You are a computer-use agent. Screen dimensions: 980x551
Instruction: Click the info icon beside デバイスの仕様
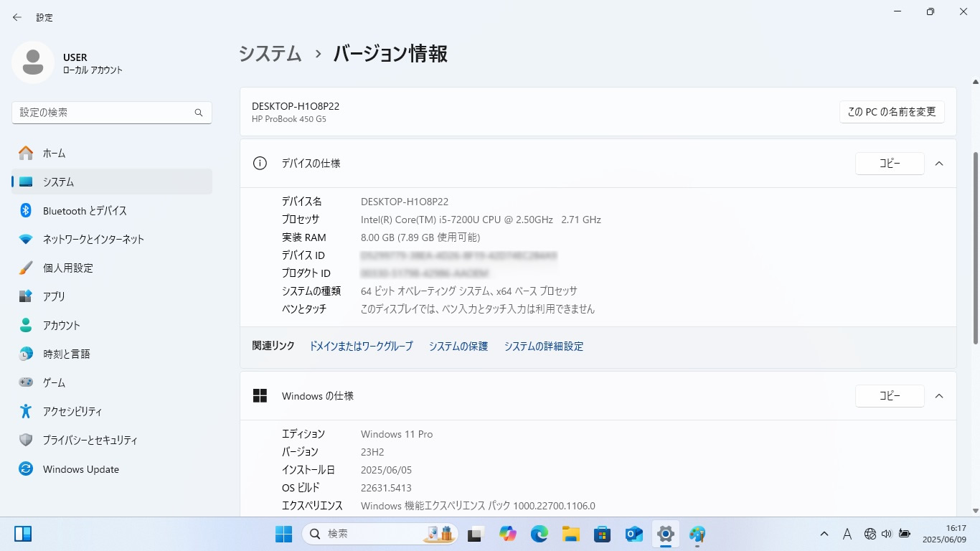(x=260, y=163)
